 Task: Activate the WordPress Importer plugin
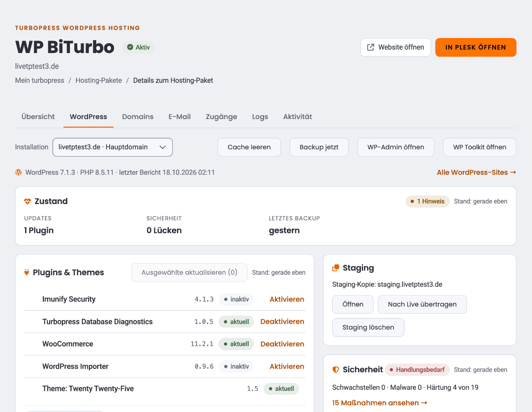pos(287,366)
